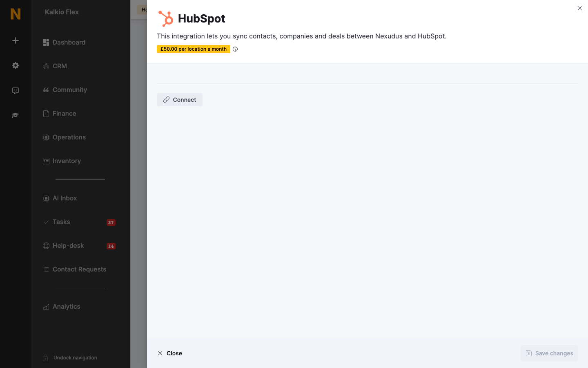Connect the HubSpot integration

(x=180, y=100)
